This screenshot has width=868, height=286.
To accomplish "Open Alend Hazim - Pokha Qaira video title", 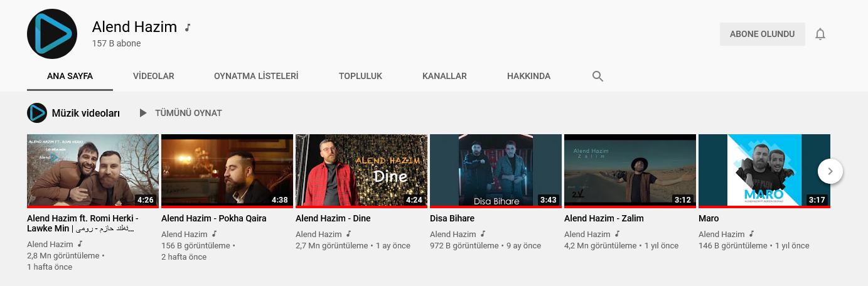I will 213,218.
